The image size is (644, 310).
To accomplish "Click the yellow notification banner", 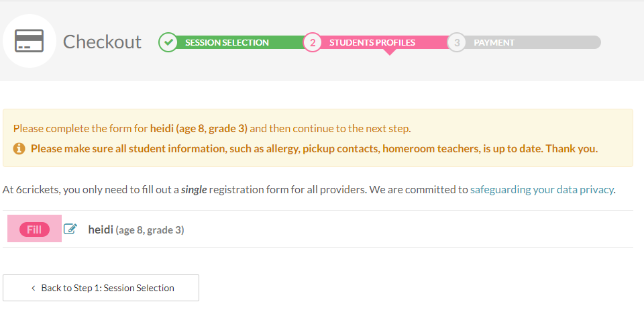I will (318, 138).
